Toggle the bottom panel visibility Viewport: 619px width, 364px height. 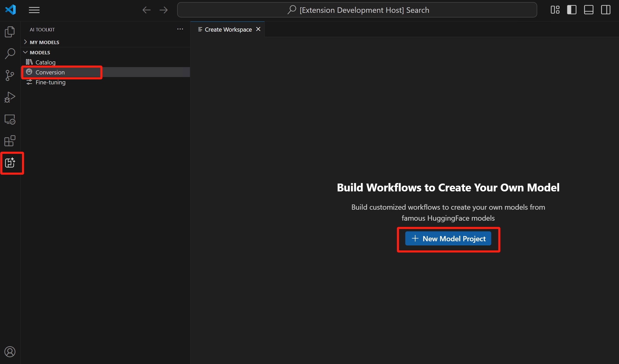click(588, 10)
